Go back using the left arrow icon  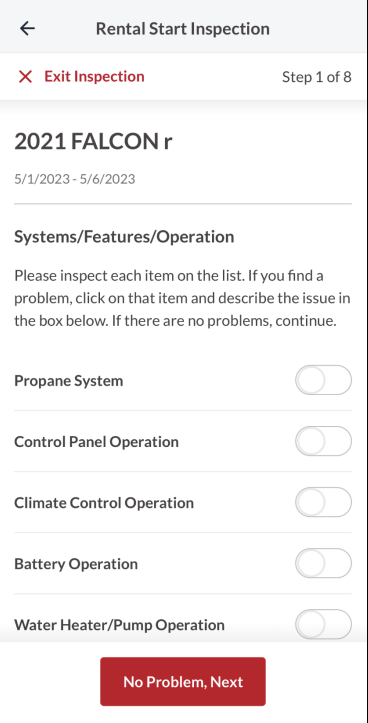[27, 29]
